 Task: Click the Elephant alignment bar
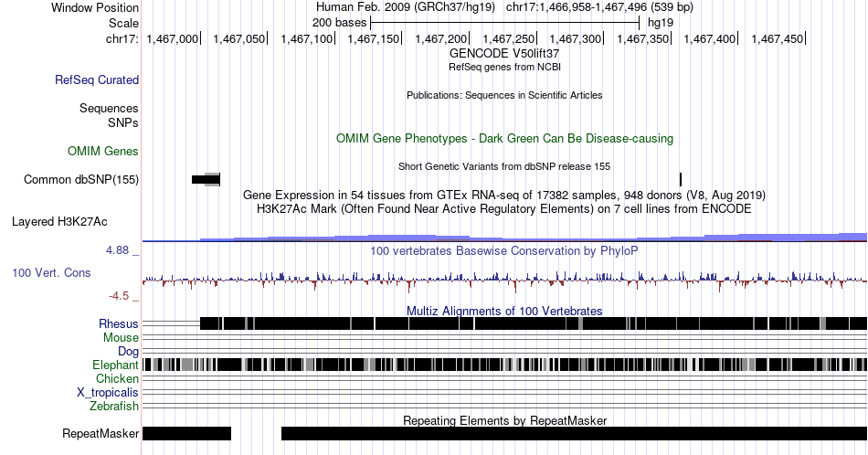pos(505,365)
